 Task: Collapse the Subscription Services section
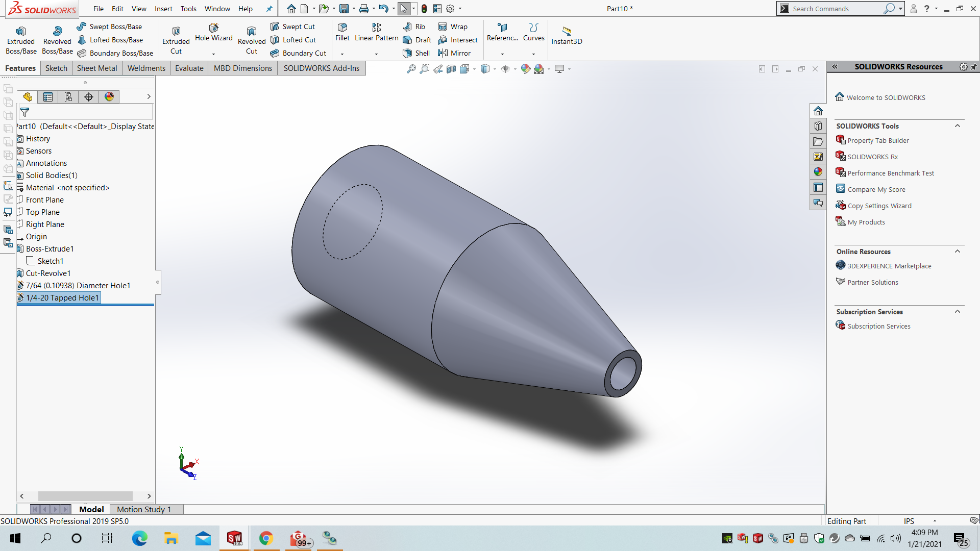click(x=958, y=312)
